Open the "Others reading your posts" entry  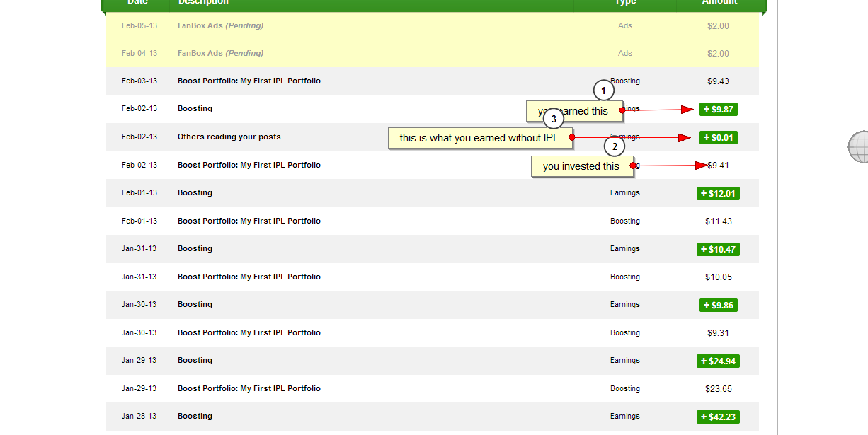[229, 137]
